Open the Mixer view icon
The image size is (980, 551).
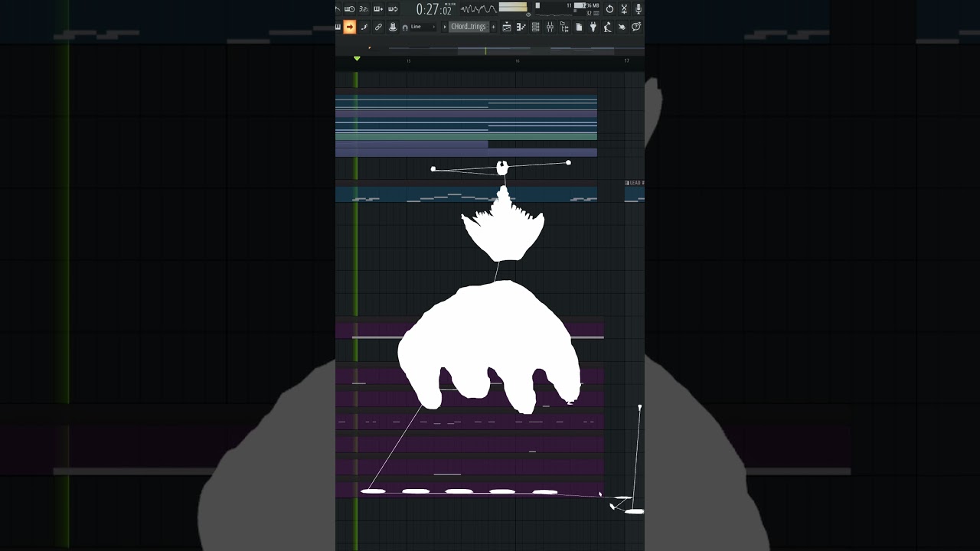[550, 27]
